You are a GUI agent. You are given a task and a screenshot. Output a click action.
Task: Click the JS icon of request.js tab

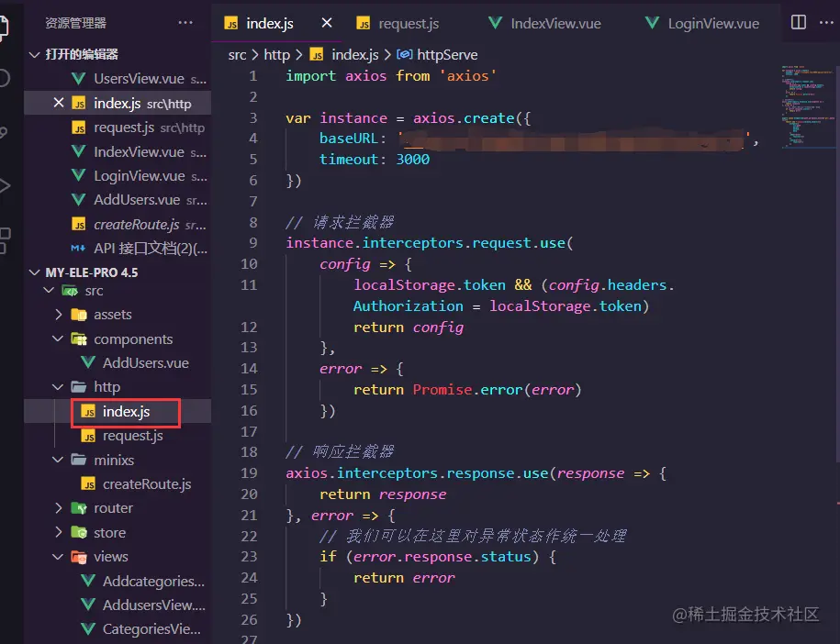pos(364,24)
